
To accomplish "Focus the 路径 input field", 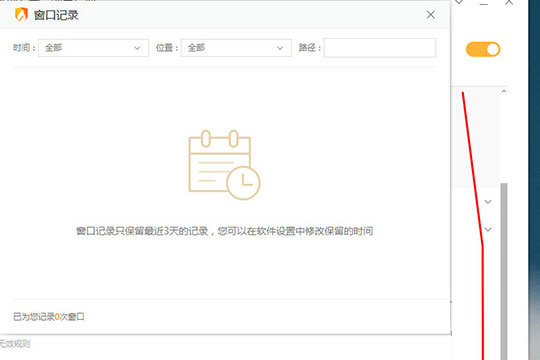I will coord(380,48).
